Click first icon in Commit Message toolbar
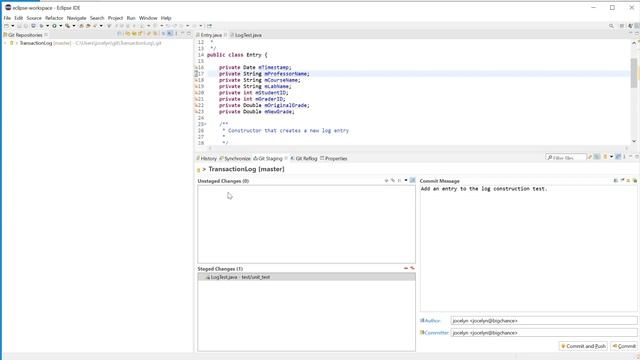 pyautogui.click(x=615, y=180)
